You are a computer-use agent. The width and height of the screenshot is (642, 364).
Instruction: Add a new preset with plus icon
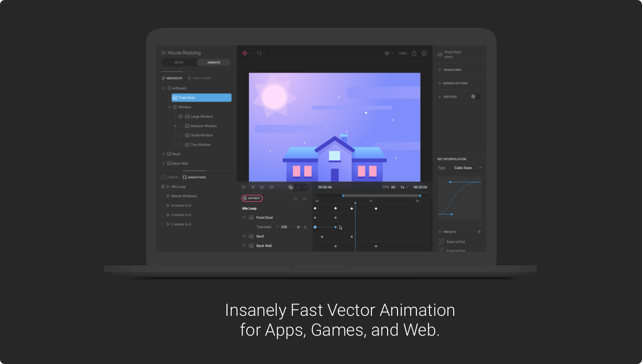(x=479, y=232)
